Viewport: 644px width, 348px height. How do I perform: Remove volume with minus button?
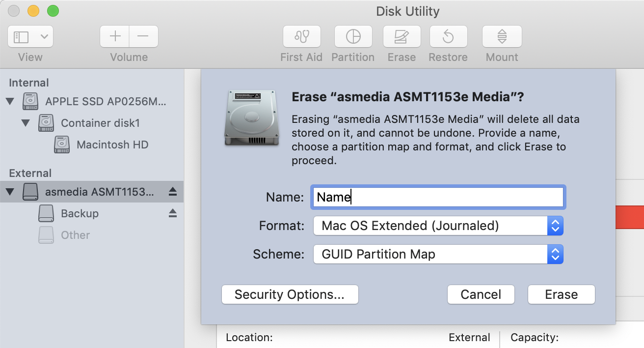(143, 36)
